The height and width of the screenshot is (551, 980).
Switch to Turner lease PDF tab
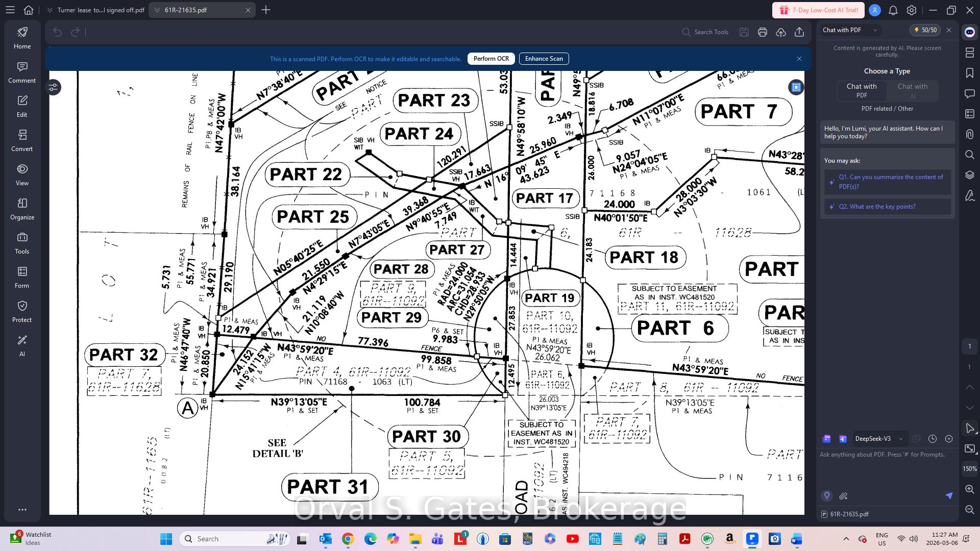[101, 10]
